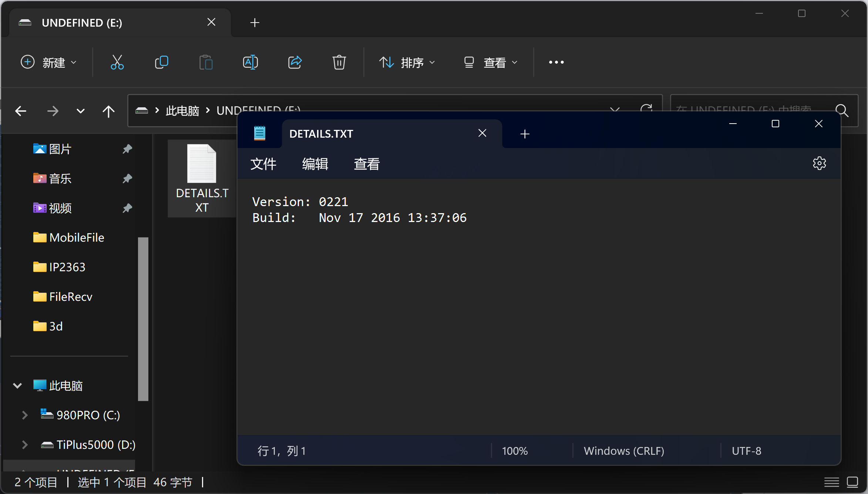The image size is (868, 494).
Task: Open the 3d folder in sidebar
Action: tap(48, 326)
